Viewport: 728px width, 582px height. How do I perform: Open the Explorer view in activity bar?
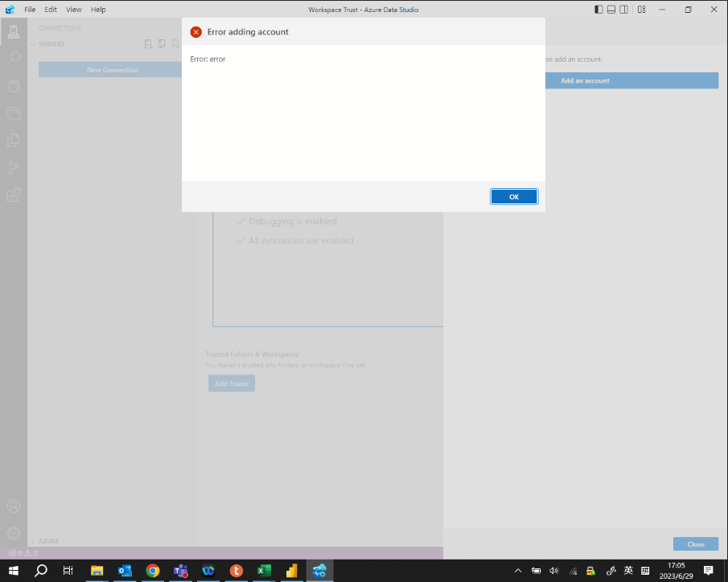(x=14, y=140)
